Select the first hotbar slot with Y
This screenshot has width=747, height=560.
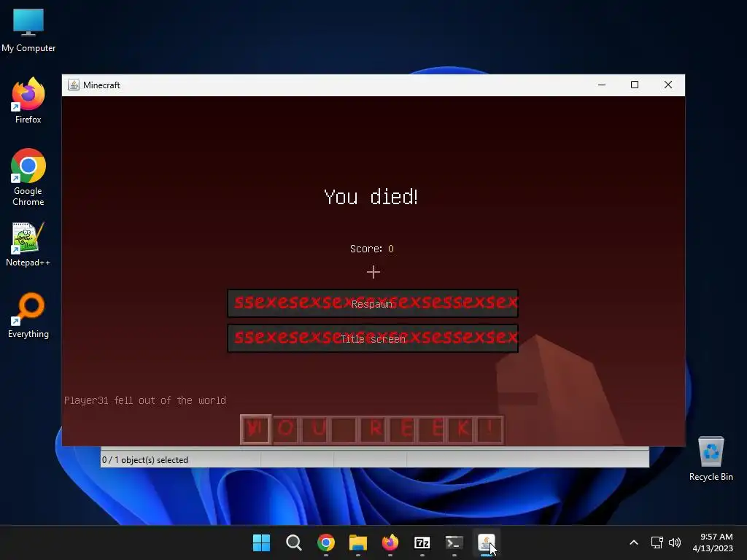(x=256, y=429)
